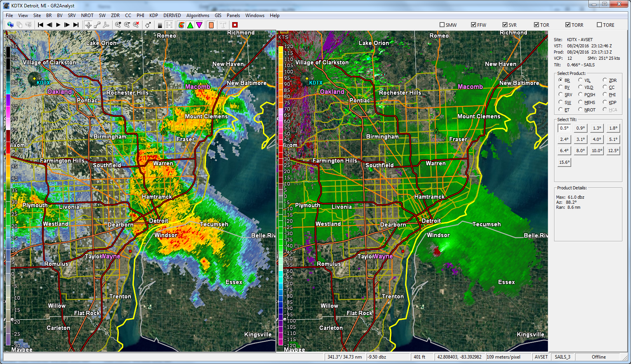631x364 pixels.
Task: Select the cross-section tool icon
Action: point(106,25)
